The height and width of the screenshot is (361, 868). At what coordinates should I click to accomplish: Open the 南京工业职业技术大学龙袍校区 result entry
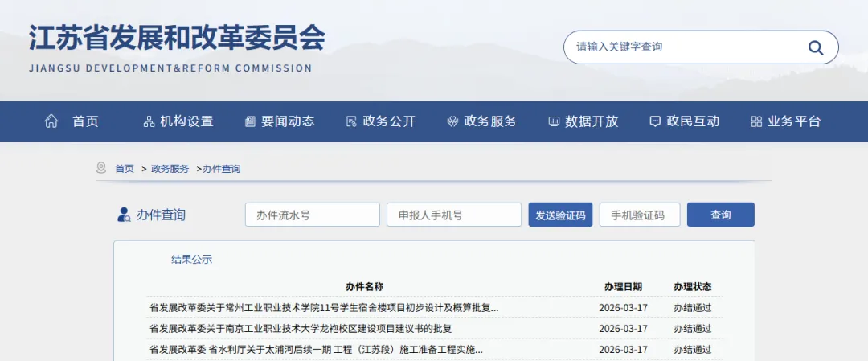(301, 329)
